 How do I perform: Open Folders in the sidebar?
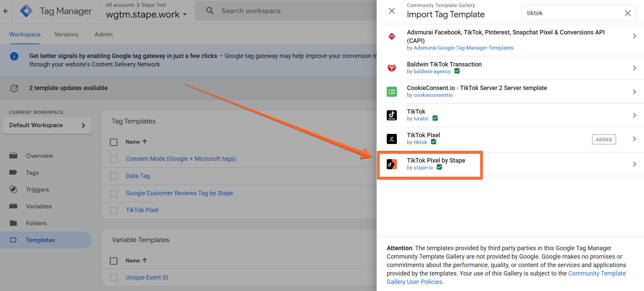(x=36, y=223)
